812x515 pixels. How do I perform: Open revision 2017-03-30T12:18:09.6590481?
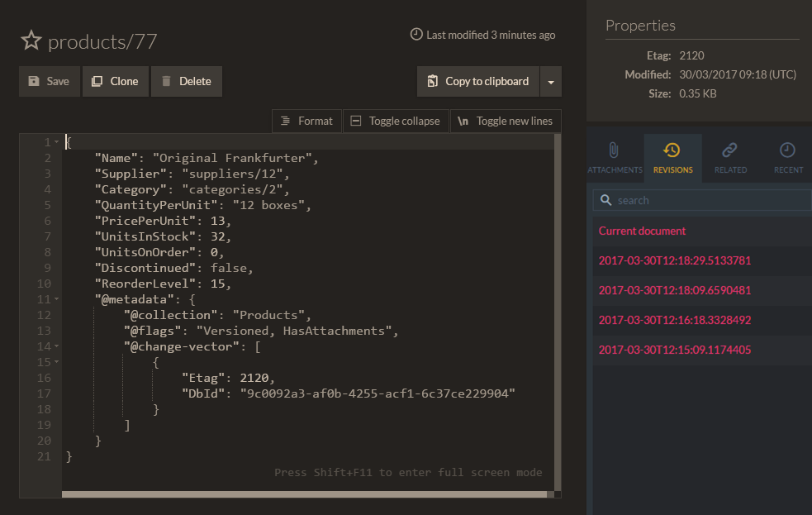pyautogui.click(x=702, y=290)
